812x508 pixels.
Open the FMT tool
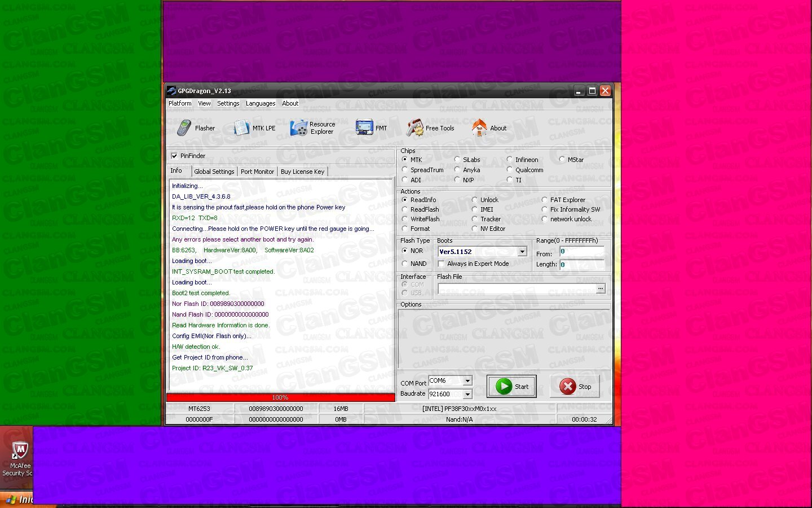371,128
